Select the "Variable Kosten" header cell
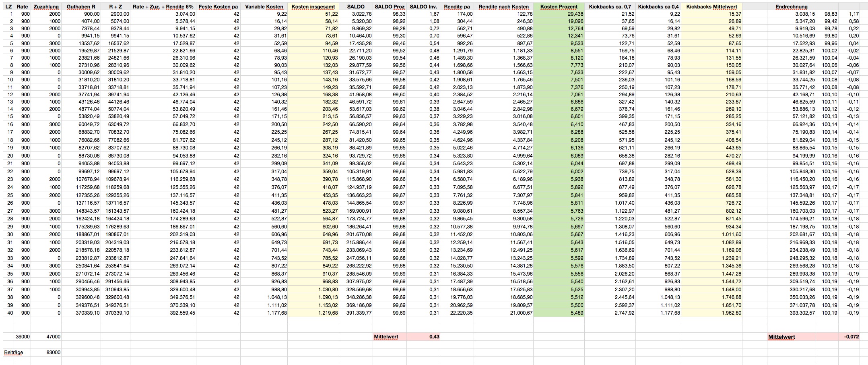868x365 pixels. [264, 7]
